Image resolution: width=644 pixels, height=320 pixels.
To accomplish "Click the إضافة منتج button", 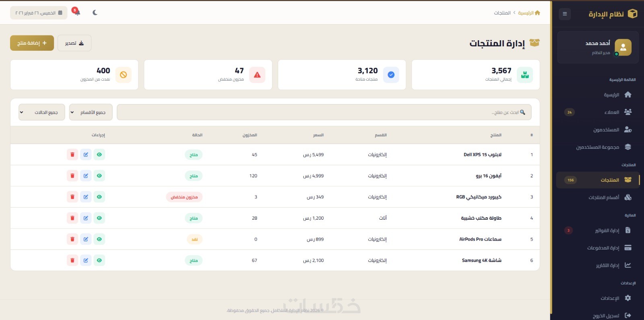I will (x=32, y=43).
